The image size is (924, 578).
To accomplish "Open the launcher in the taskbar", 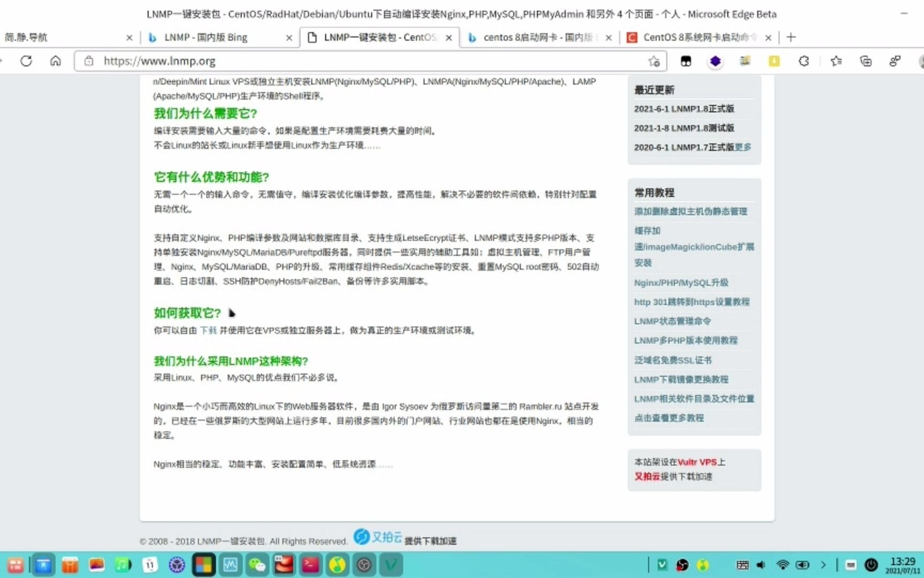I will [x=15, y=565].
